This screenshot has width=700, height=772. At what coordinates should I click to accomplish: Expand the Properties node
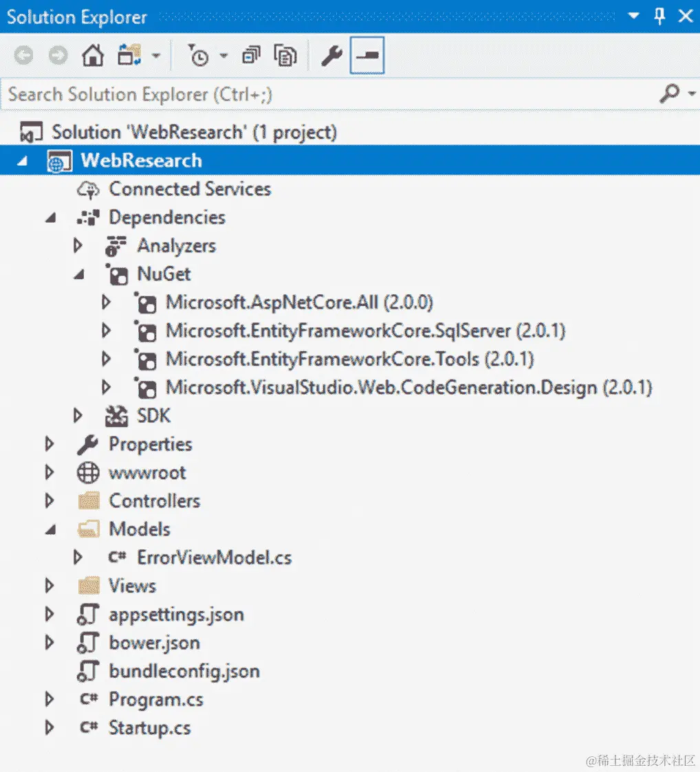[50, 444]
